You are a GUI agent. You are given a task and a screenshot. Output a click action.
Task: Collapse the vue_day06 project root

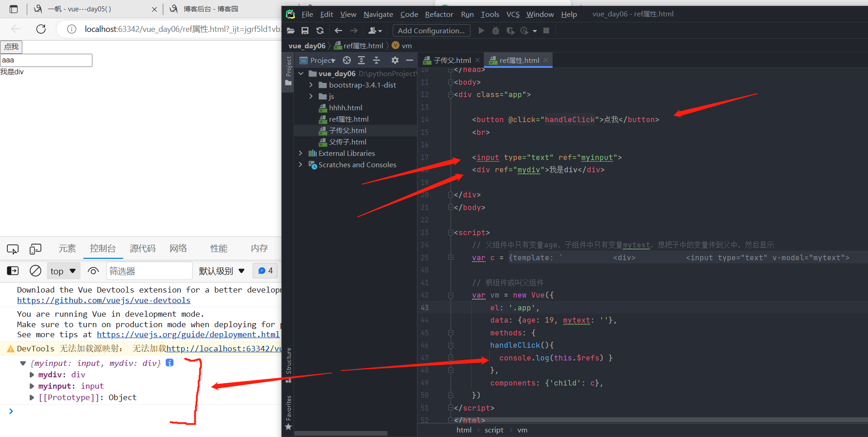tap(301, 73)
